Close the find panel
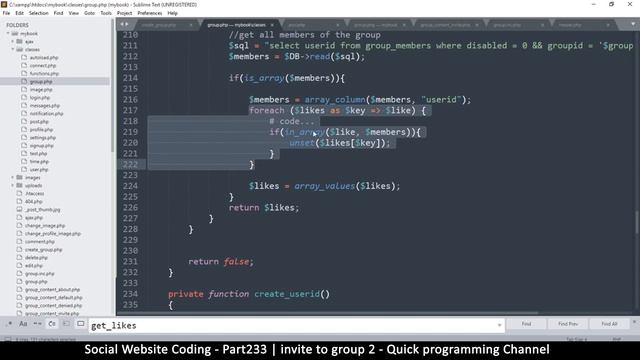Screen dimensions: 640x360 click(x=634, y=322)
